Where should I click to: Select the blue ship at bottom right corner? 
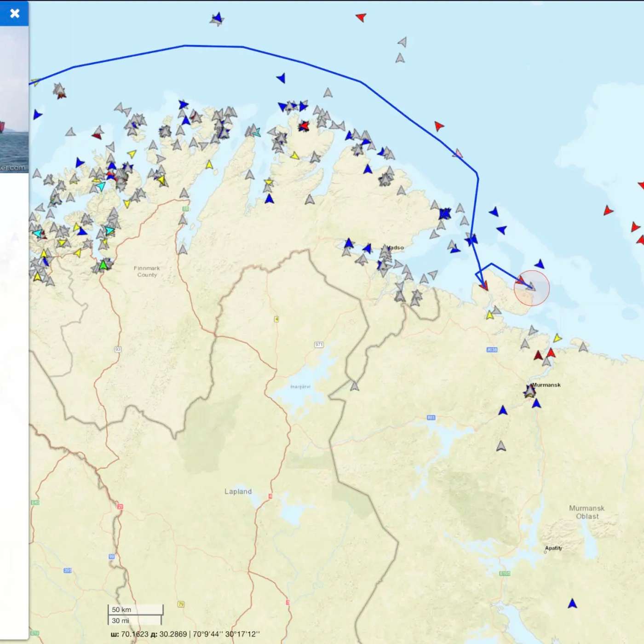point(572,603)
